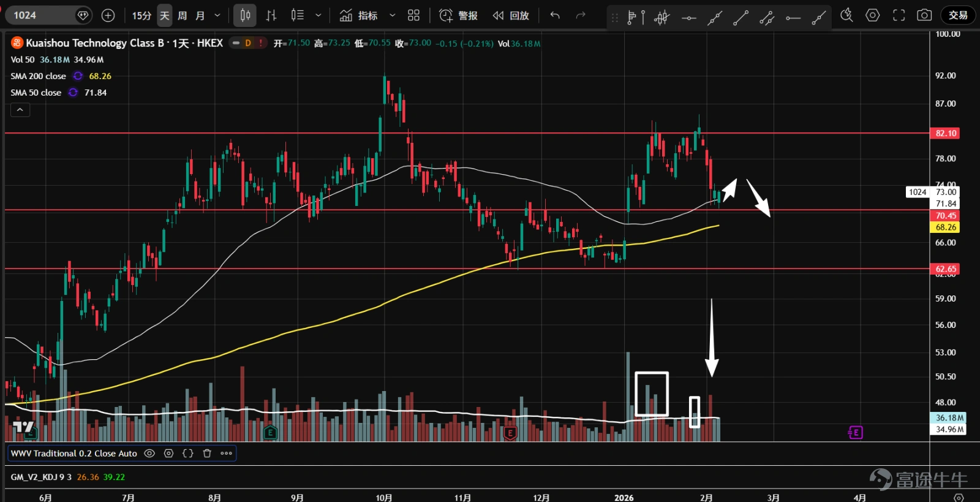Image resolution: width=980 pixels, height=502 pixels.
Task: Toggle the SMA 50 refresh indicator icon
Action: pos(73,93)
